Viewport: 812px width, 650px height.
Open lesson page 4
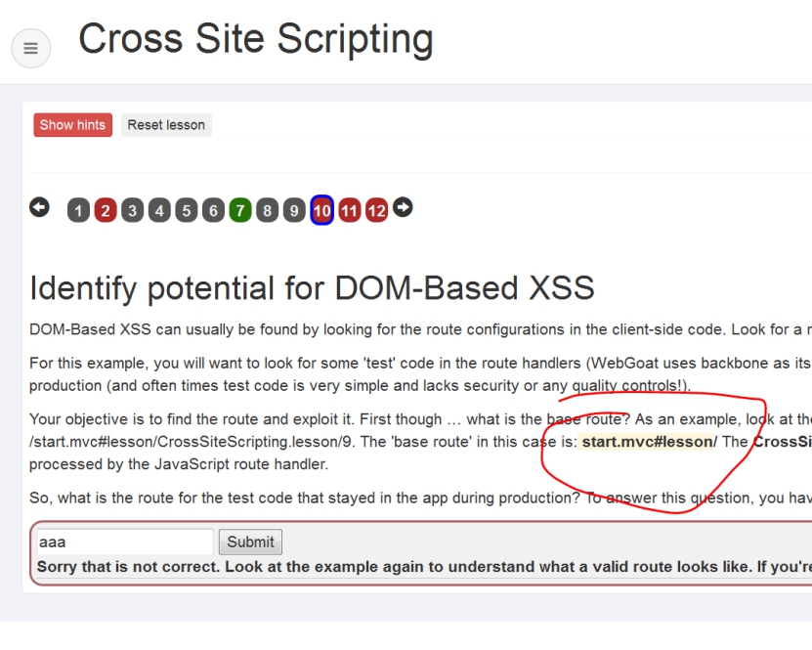click(159, 211)
